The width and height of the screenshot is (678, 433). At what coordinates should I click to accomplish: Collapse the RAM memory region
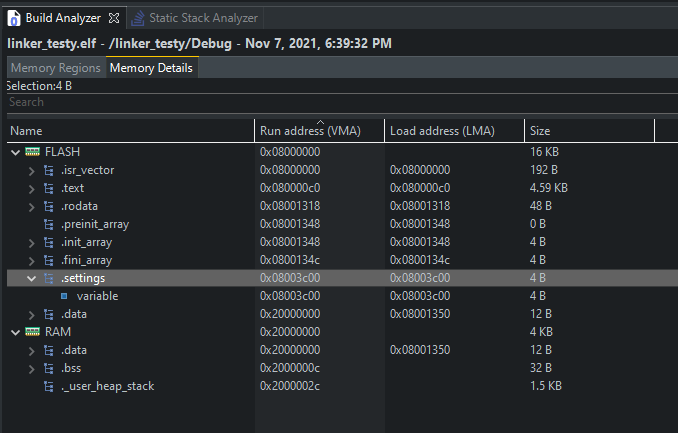point(15,332)
